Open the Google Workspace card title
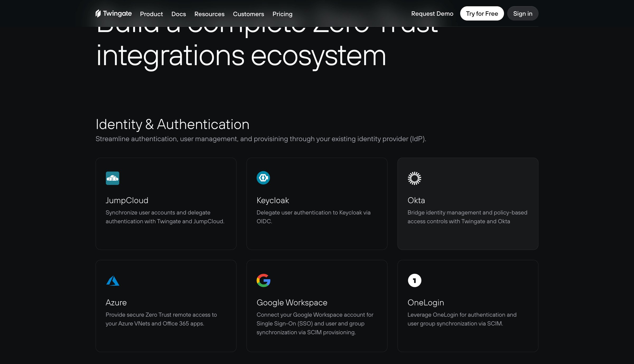 coord(292,302)
